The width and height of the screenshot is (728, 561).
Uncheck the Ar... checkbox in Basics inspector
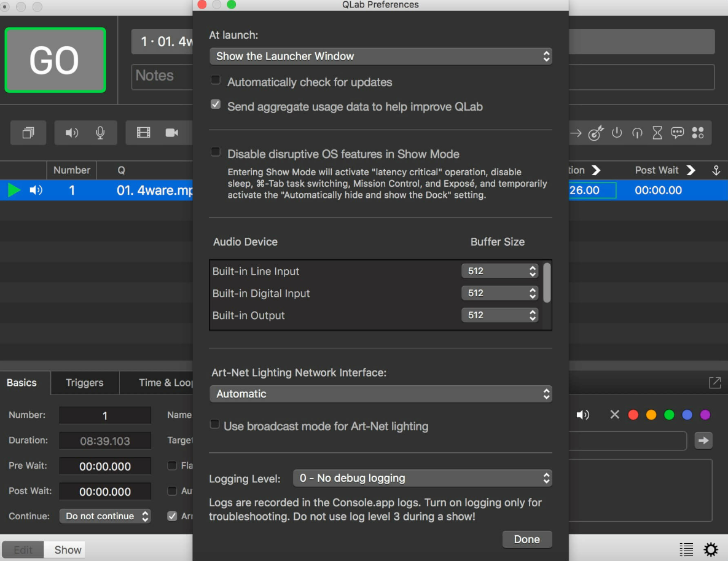(172, 516)
